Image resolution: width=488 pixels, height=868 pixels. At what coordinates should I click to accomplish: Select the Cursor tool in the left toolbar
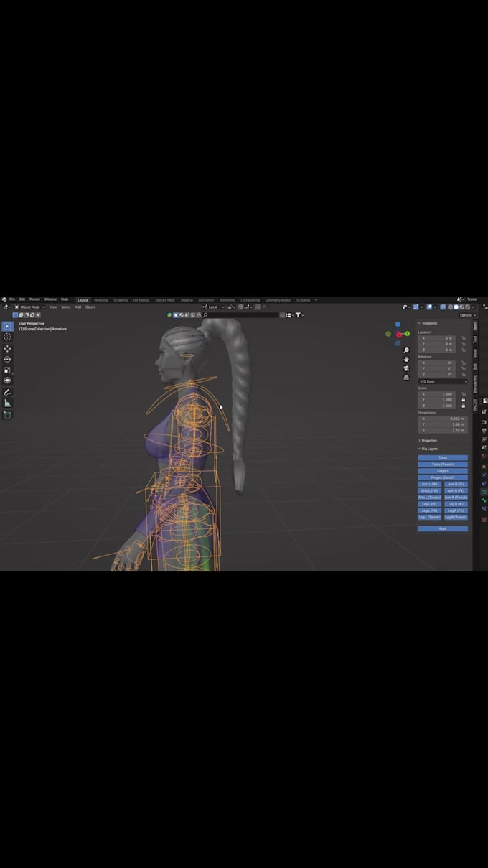8,337
